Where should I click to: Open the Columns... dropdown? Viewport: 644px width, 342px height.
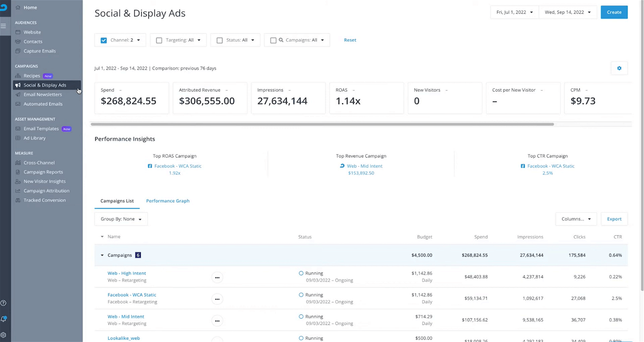pyautogui.click(x=576, y=219)
